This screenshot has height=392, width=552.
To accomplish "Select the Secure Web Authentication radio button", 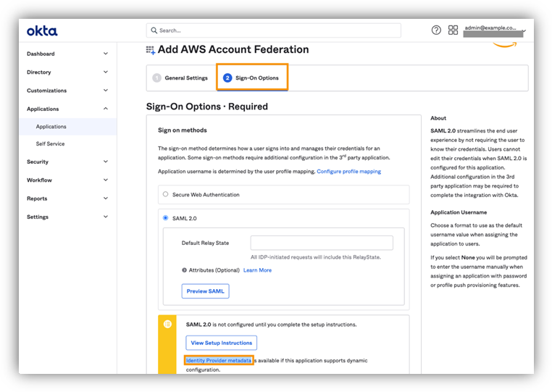I will pos(165,194).
